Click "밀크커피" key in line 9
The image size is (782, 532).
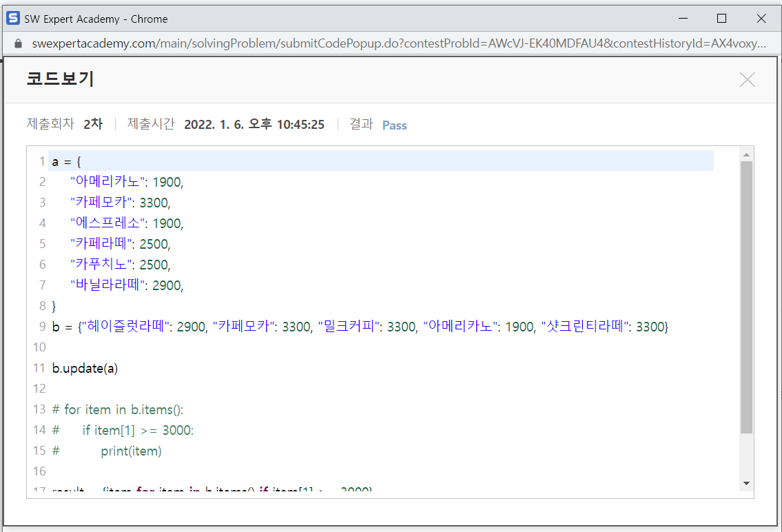click(349, 327)
